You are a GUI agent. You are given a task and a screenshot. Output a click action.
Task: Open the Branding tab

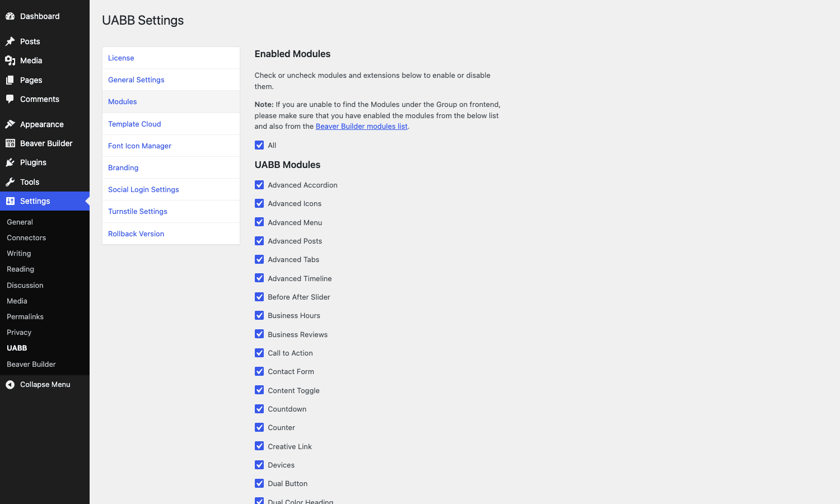tap(171, 167)
